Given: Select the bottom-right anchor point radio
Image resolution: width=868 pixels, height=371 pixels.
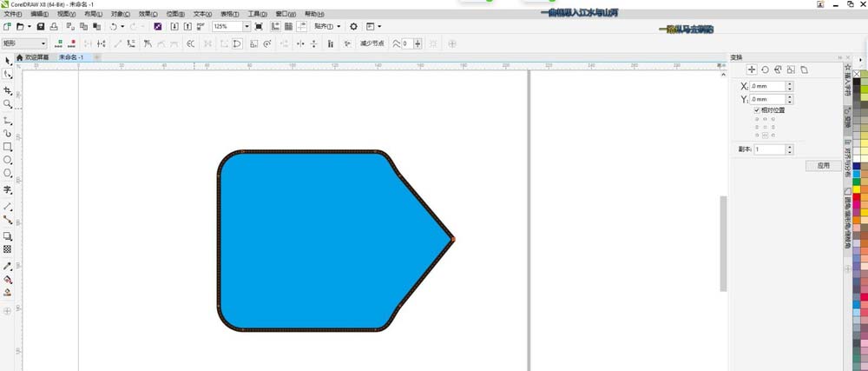Looking at the screenshot, I should click(x=773, y=136).
